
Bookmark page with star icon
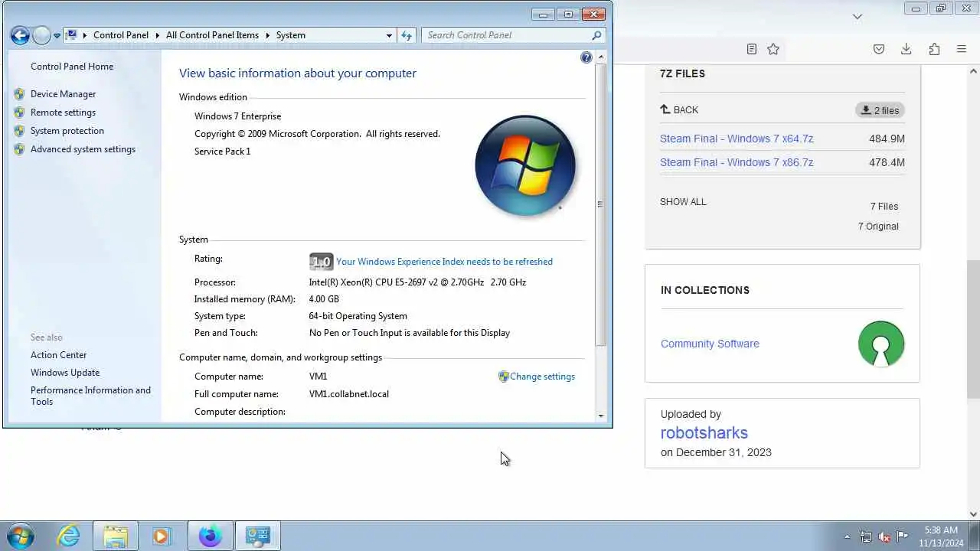[x=773, y=49]
